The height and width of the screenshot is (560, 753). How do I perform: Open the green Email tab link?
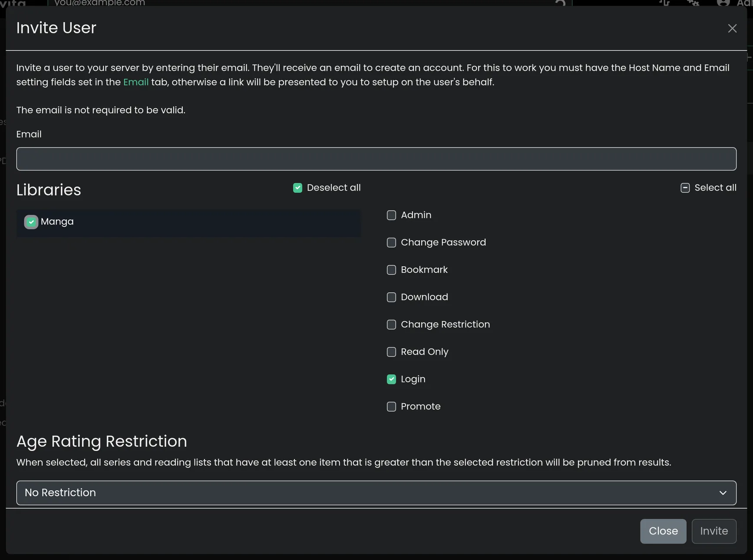136,82
